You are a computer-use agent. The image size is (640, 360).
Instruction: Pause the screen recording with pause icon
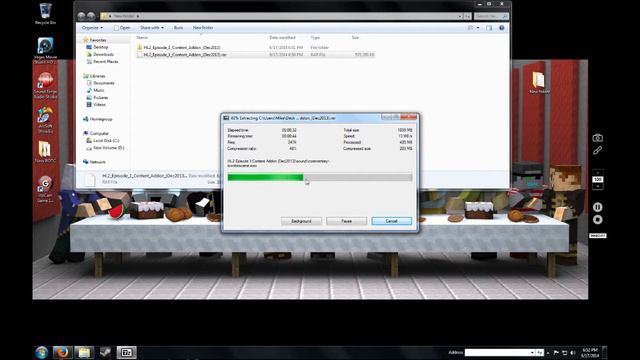click(x=598, y=207)
